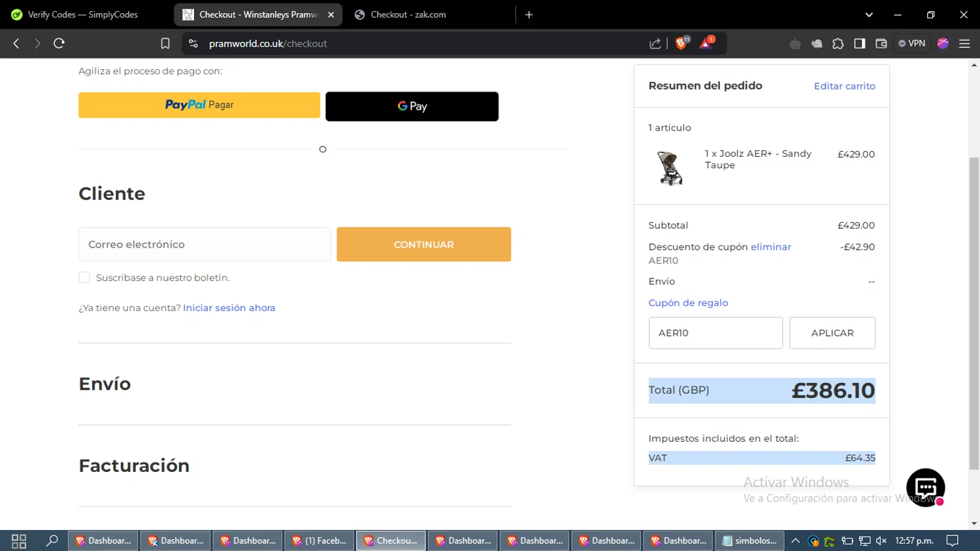This screenshot has height=551, width=980.
Task: Open the network tray icon
Action: [x=864, y=541]
